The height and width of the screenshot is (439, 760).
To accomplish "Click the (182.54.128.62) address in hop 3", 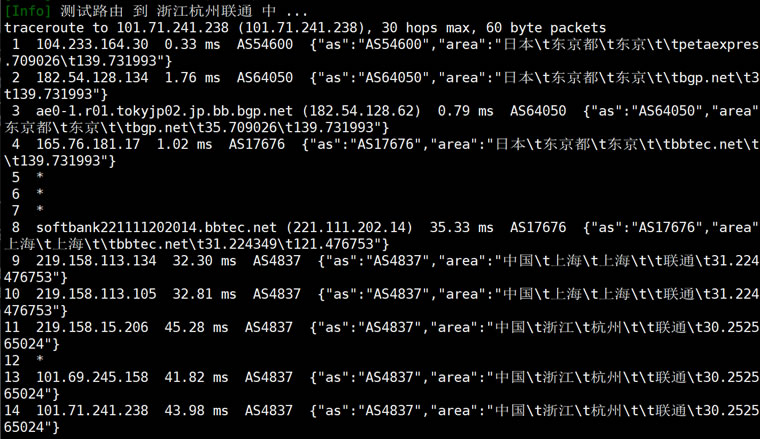I will click(361, 111).
